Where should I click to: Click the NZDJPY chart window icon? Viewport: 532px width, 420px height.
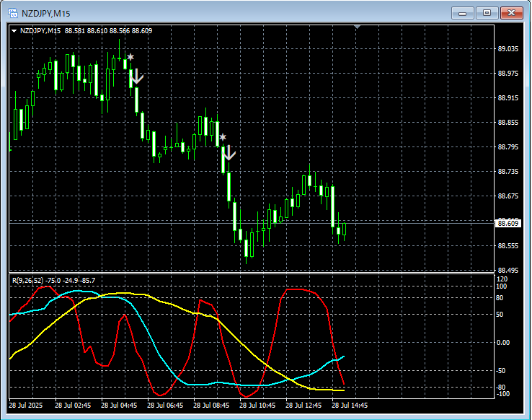tap(12, 13)
